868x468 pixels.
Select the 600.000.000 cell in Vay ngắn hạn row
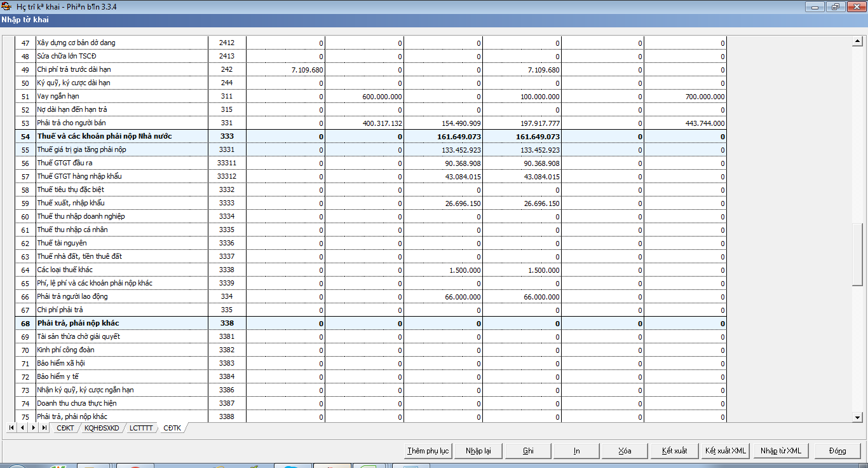[x=365, y=97]
